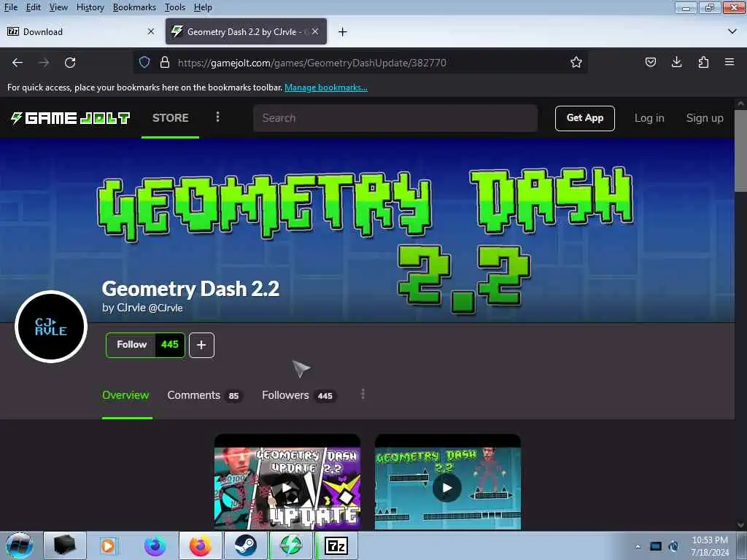Show hidden system tray icons arrow
747x560 pixels.
point(638,546)
